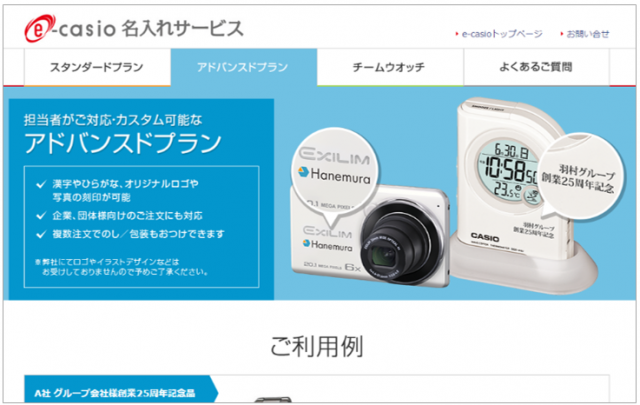The height and width of the screenshot is (405, 640).
Task: Click checkmark beside 企業、団体様向け line
Action: coord(41,216)
